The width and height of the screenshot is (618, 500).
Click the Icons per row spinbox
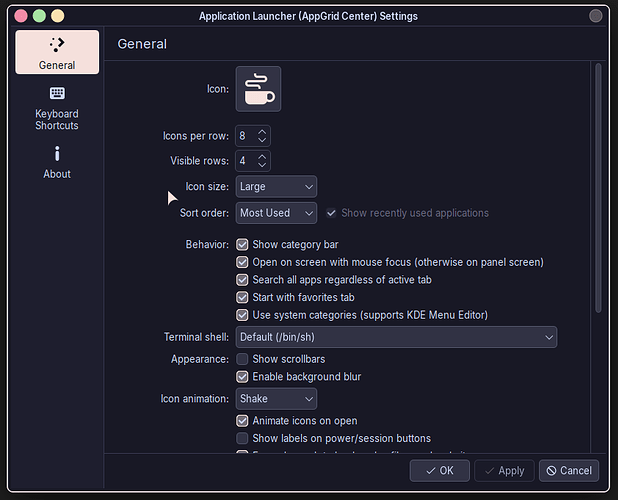click(x=246, y=135)
